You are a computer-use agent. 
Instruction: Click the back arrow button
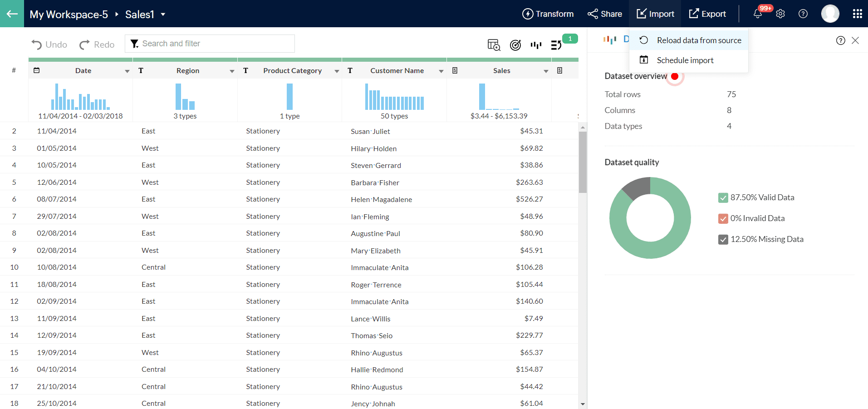(12, 14)
